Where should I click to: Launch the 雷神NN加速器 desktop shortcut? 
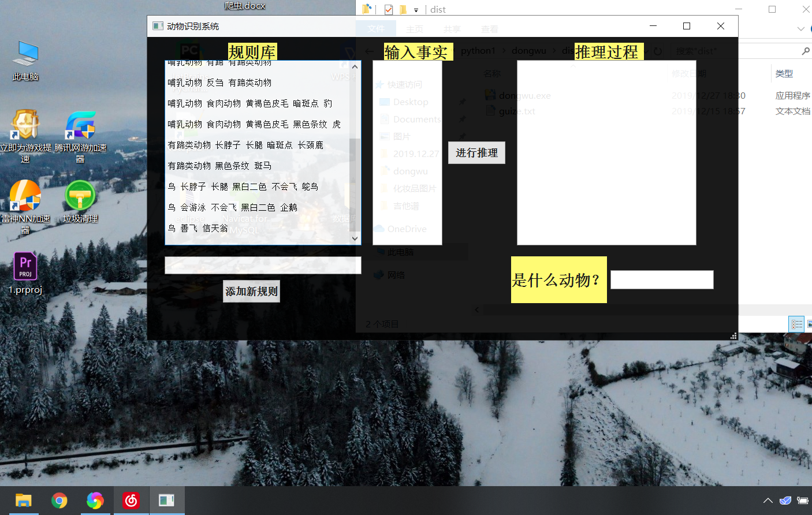click(25, 207)
